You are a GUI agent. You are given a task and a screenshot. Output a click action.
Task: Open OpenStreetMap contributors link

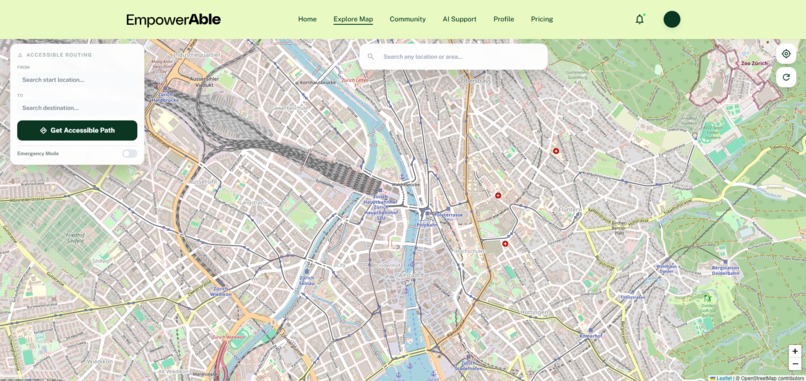click(x=772, y=378)
